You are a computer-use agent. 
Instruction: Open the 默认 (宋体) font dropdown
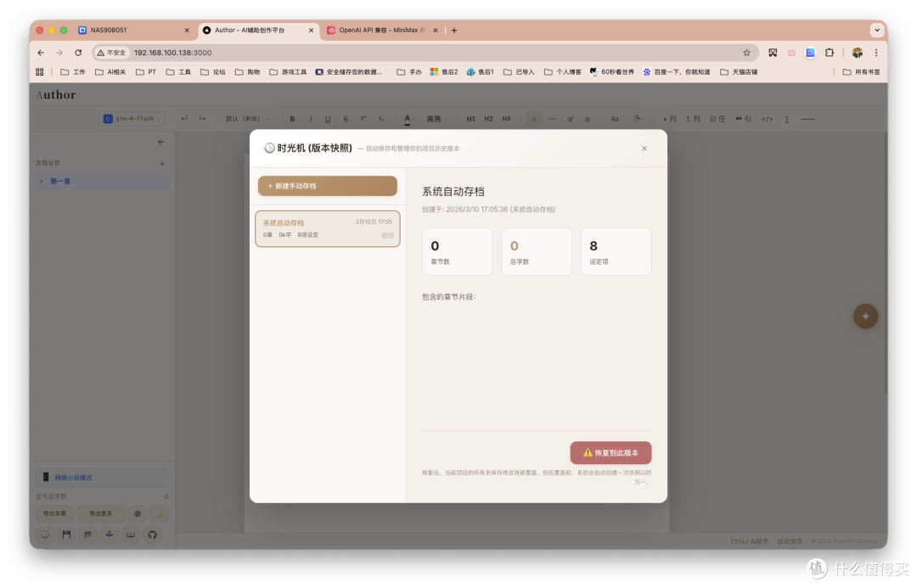pyautogui.click(x=246, y=119)
